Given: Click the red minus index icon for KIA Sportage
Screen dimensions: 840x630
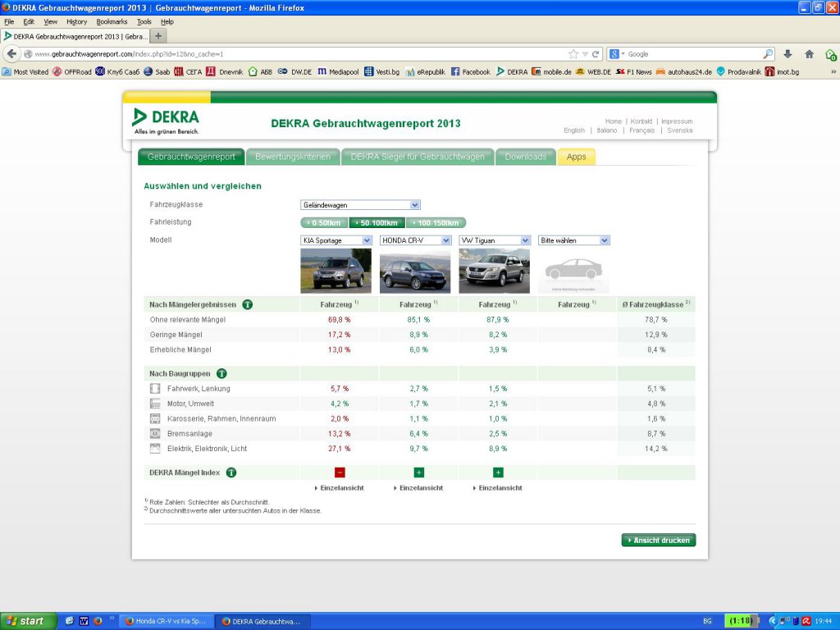Looking at the screenshot, I should (x=340, y=472).
